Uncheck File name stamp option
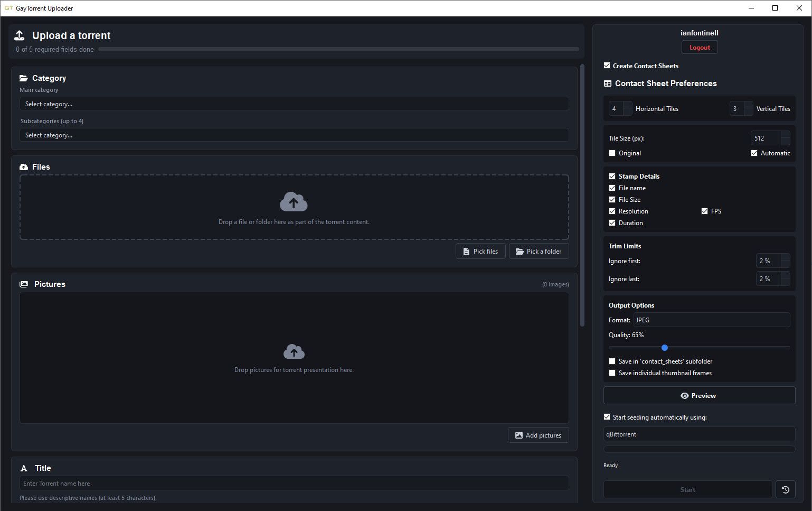The image size is (812, 511). 612,188
